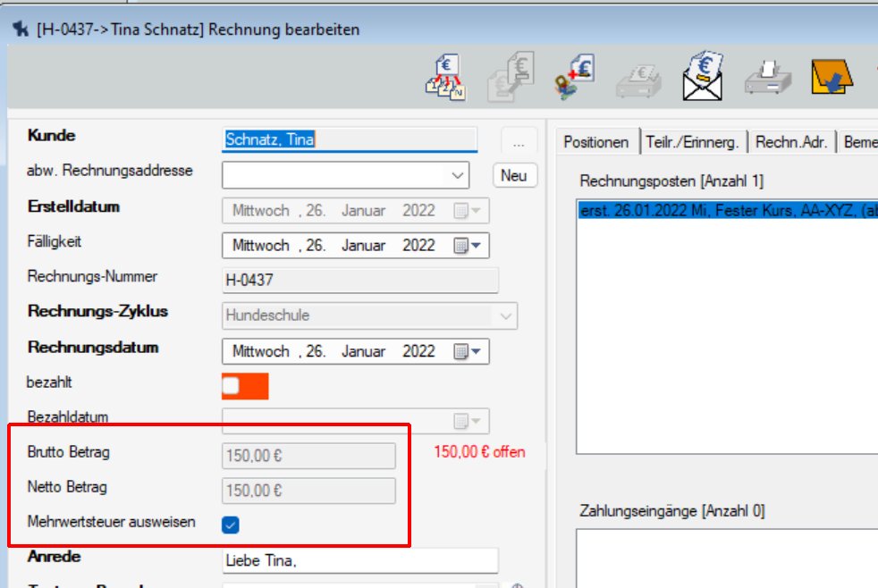Open the Rechnungsdatum calendar dropdown
Viewport: 878px width, 588px height.
(467, 352)
